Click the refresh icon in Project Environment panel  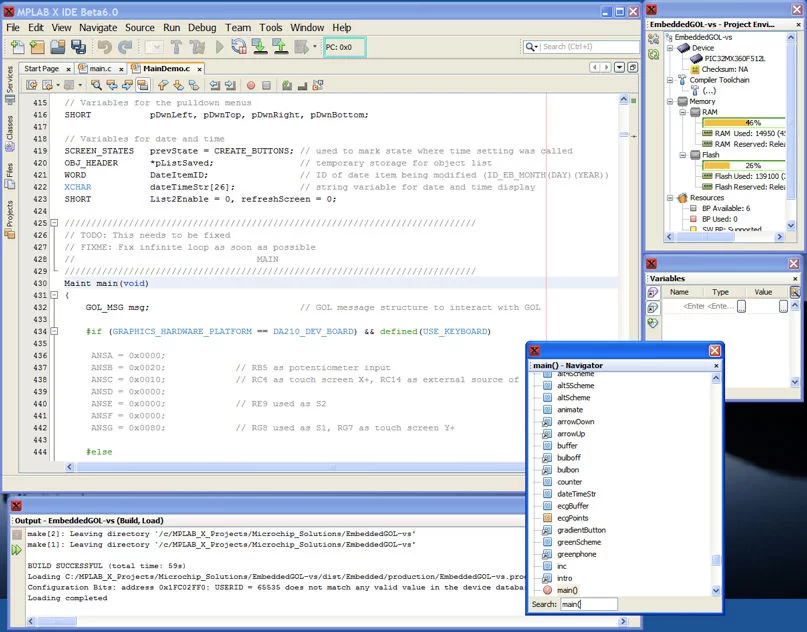point(654,54)
